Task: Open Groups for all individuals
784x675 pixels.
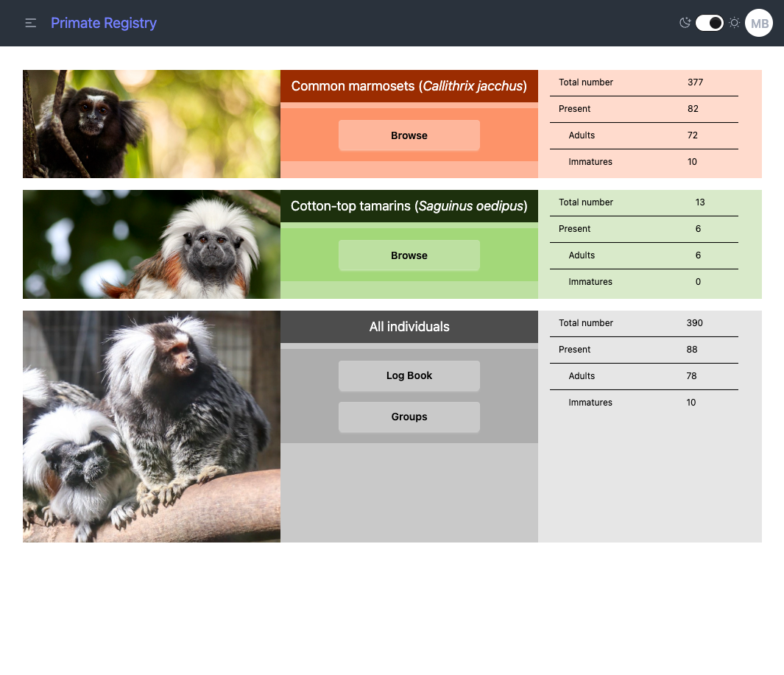Action: pyautogui.click(x=409, y=417)
